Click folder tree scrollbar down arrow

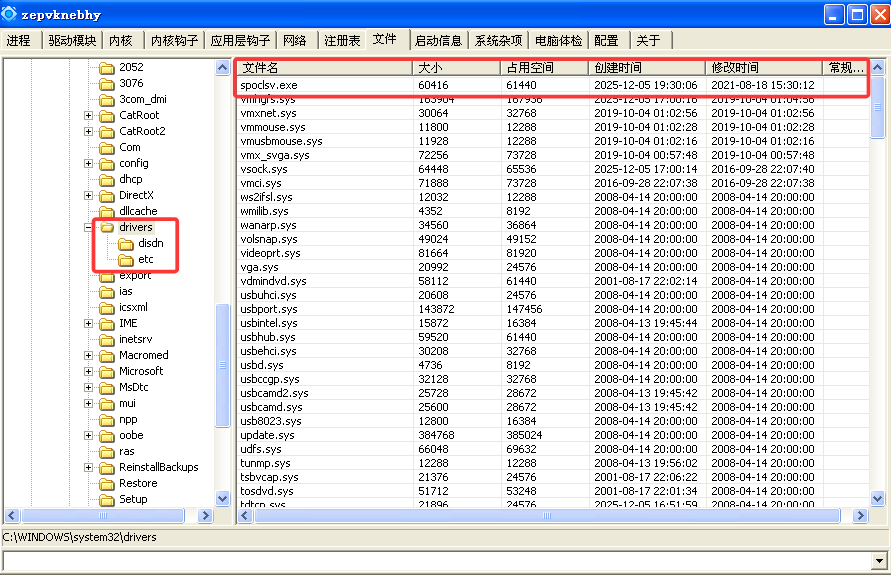[223, 498]
